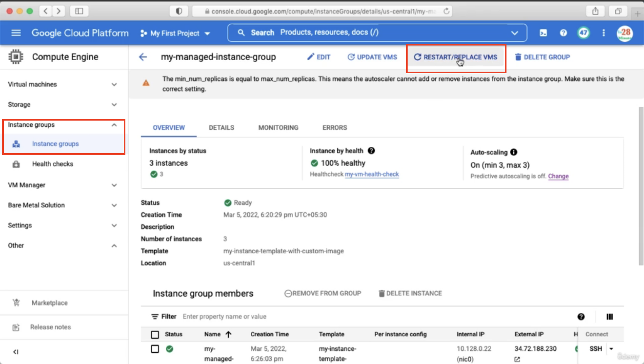
Task: Sort by Name using the up arrow
Action: tap(228, 334)
